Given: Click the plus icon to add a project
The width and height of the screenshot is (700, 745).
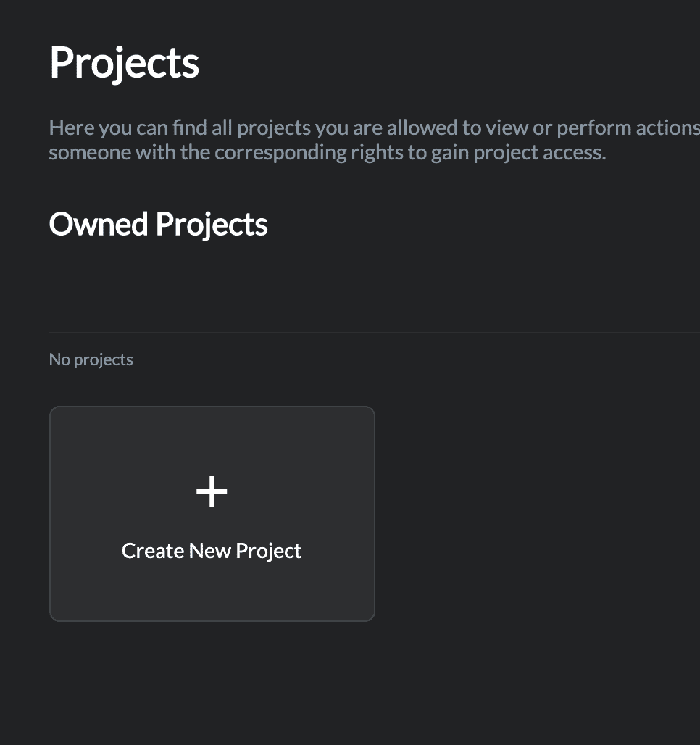Looking at the screenshot, I should point(212,493).
